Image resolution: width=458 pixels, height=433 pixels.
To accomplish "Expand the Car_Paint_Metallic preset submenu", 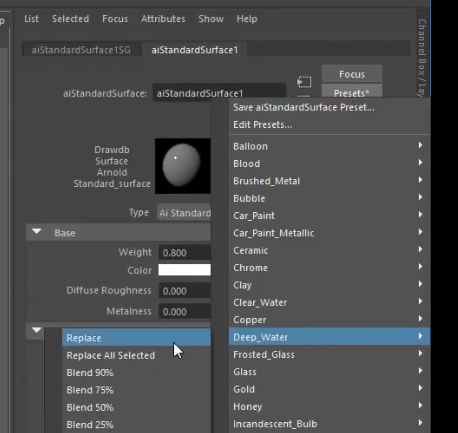I will tap(330, 233).
